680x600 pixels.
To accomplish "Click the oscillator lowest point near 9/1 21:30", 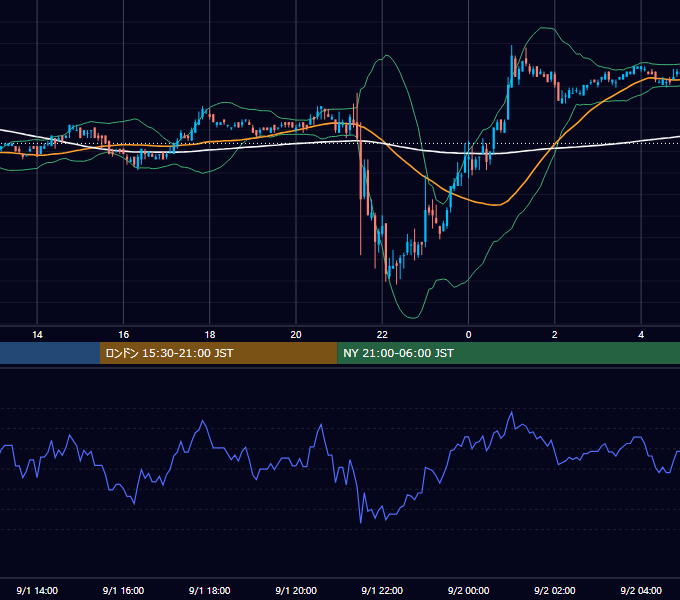I will 361,522.
